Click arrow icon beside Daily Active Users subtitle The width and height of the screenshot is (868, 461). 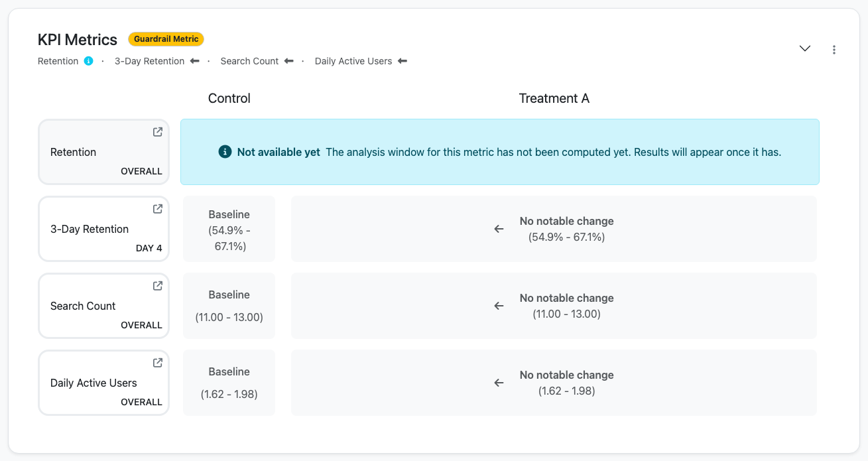pyautogui.click(x=403, y=61)
